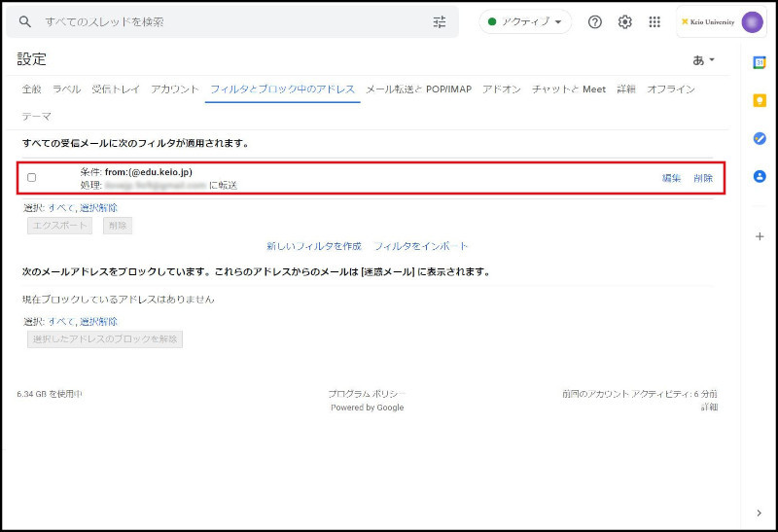
Task: Open the help question mark icon
Action: (595, 21)
